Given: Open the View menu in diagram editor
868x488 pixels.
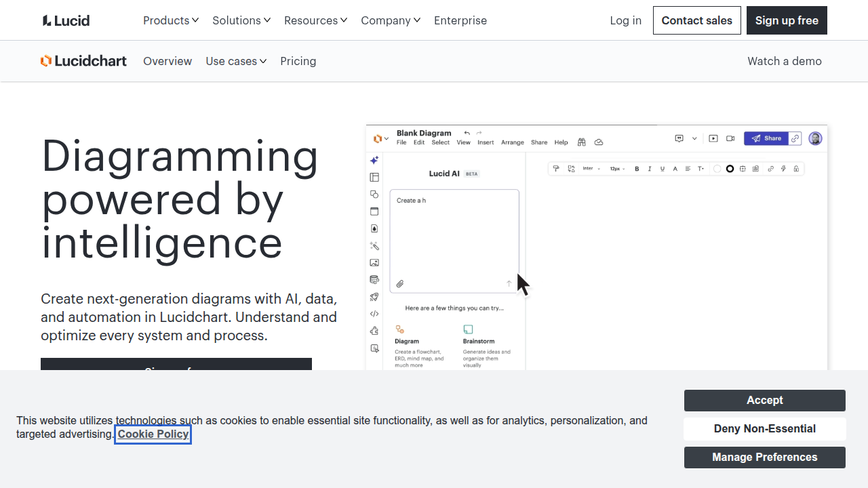Looking at the screenshot, I should [x=463, y=142].
